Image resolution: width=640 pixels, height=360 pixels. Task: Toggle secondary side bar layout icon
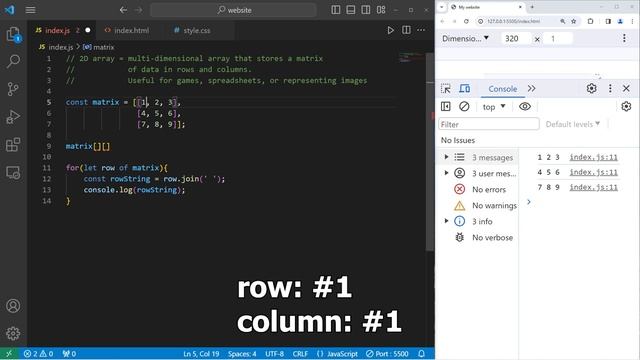tap(366, 10)
